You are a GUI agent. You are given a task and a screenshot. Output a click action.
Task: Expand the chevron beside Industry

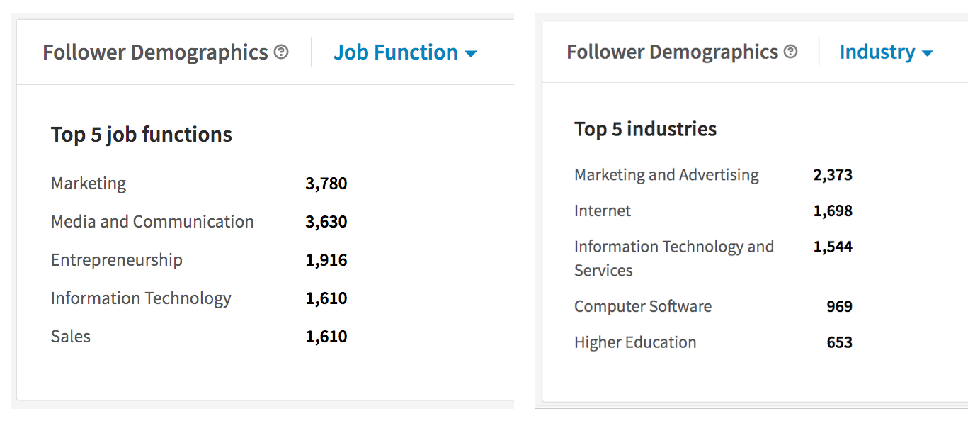pos(927,52)
